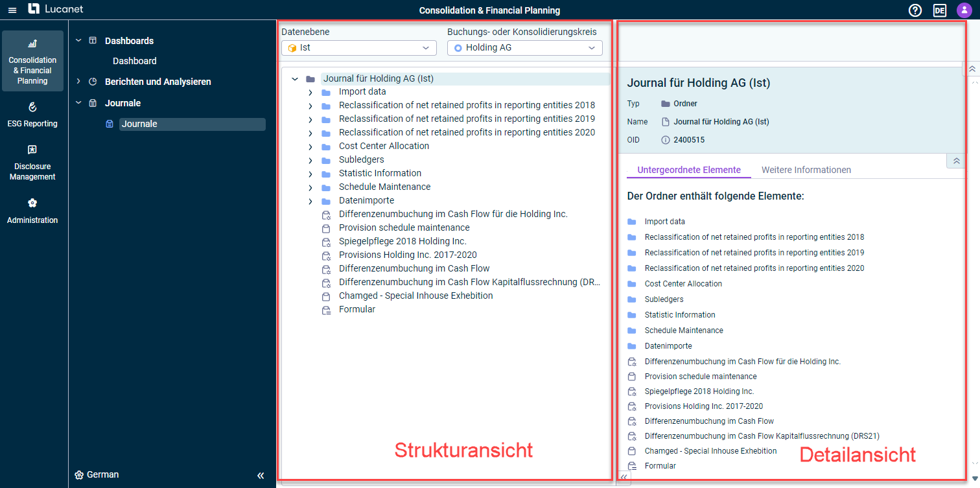This screenshot has width=980, height=488.
Task: Collapse top filter bar double-up arrow
Action: [x=972, y=69]
